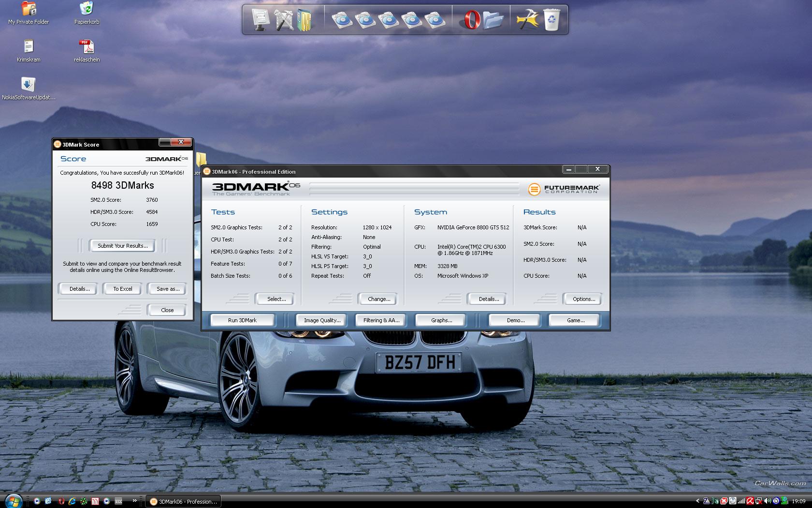Click the volume speaker tray icon

click(x=768, y=501)
